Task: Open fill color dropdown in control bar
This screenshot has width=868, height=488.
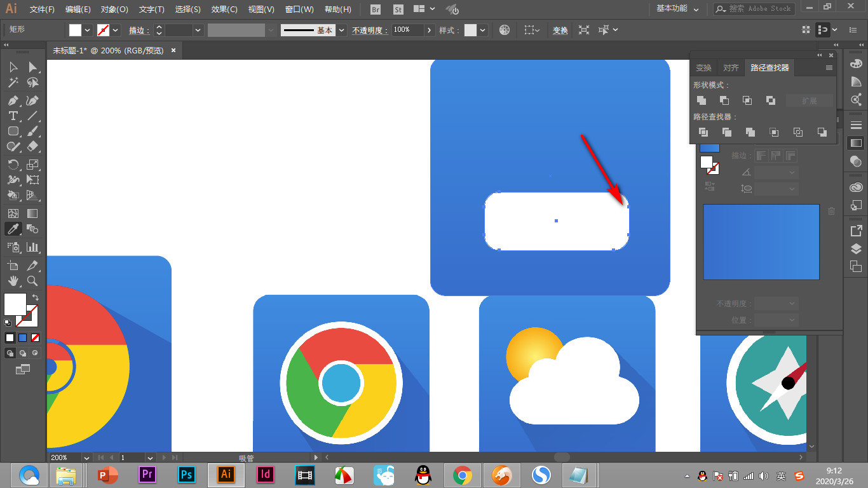Action: click(x=87, y=30)
